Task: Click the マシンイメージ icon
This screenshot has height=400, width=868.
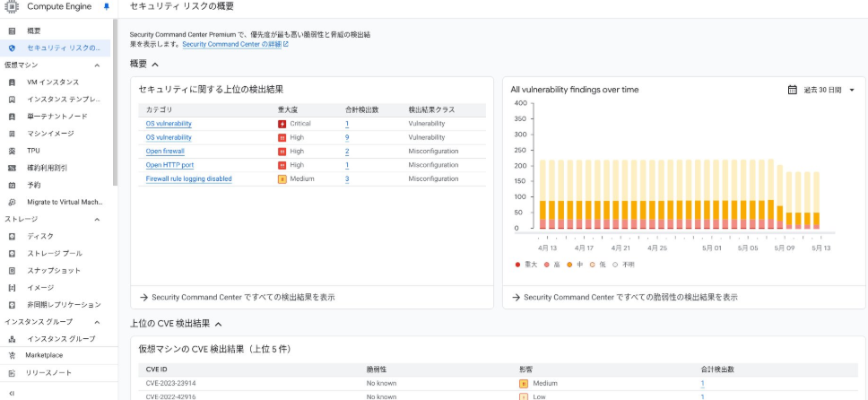Action: pos(13,134)
